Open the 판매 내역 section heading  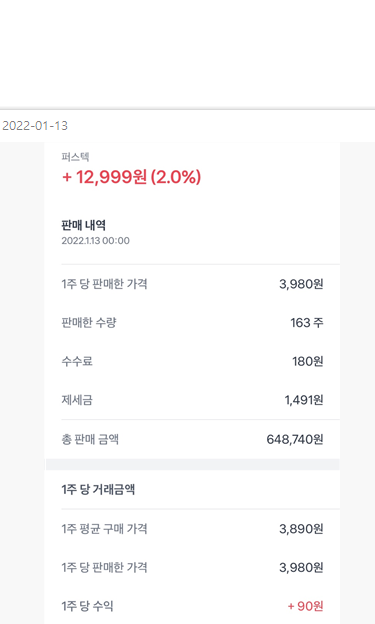click(x=83, y=225)
